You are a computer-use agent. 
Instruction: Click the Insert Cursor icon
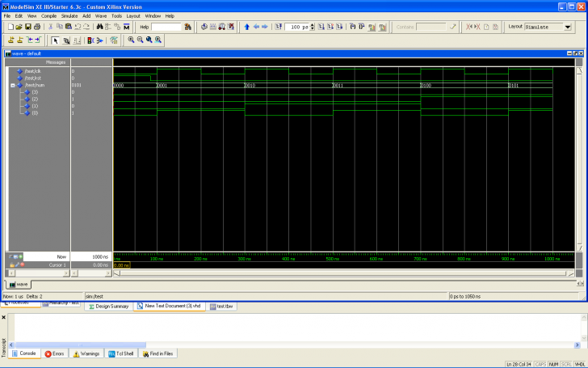(x=10, y=40)
